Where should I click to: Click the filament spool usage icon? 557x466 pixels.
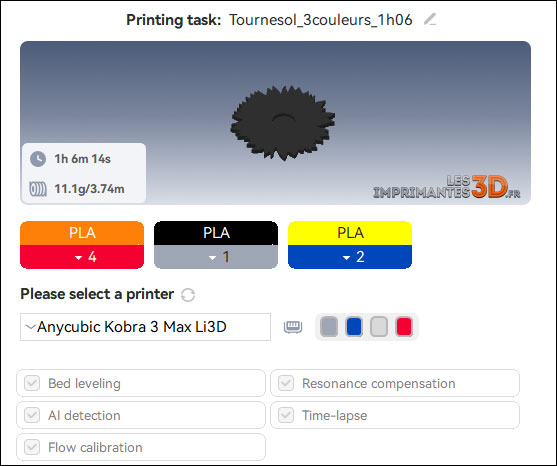click(38, 189)
